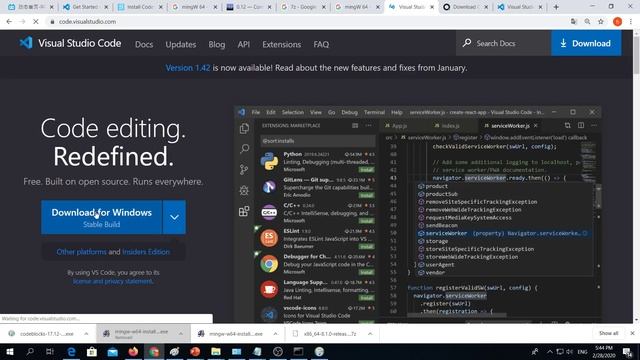Open the Docs navigation item
Viewport: 640px width, 360px height.
144,44
